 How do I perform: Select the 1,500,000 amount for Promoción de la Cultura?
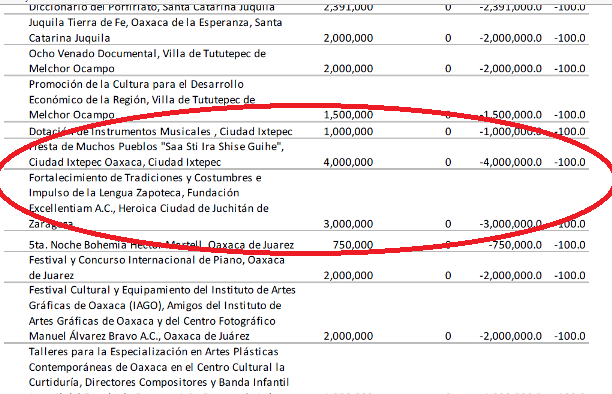348,115
